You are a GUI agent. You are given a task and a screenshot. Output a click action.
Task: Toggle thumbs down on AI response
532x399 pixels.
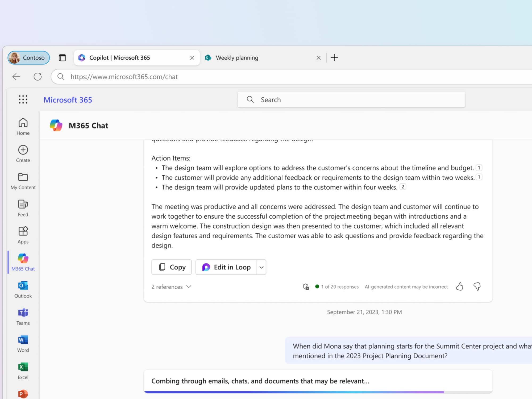click(x=477, y=286)
